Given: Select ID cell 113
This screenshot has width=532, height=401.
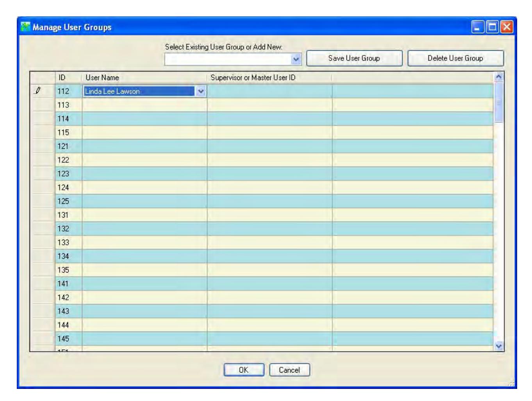Looking at the screenshot, I should [68, 105].
